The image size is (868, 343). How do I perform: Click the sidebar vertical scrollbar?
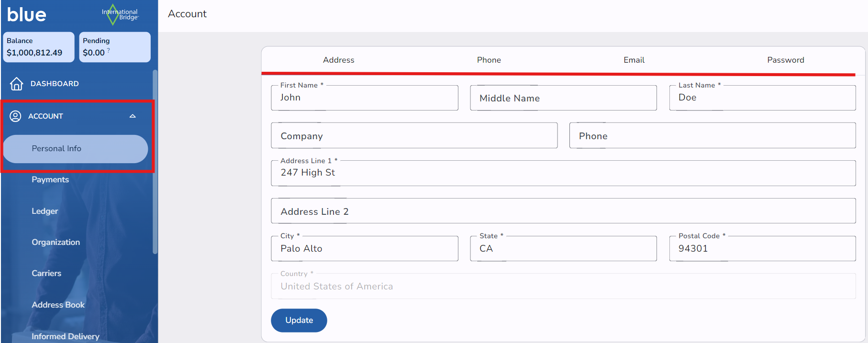coord(155,162)
